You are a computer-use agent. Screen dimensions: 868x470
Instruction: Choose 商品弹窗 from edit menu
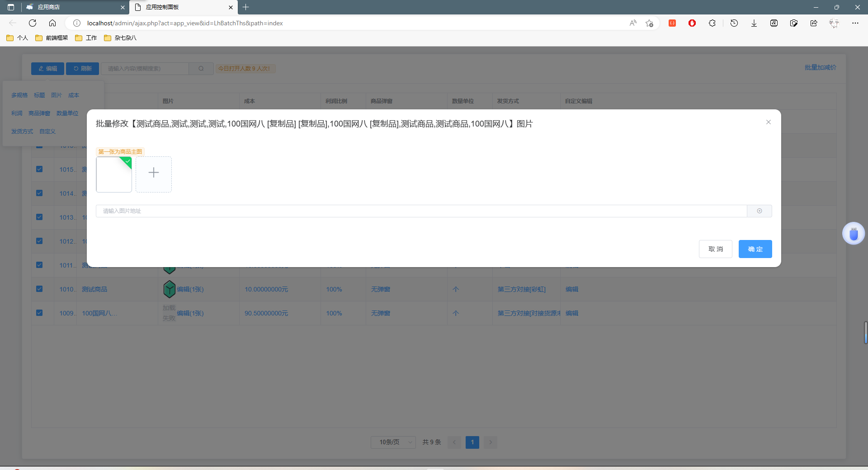click(39, 113)
